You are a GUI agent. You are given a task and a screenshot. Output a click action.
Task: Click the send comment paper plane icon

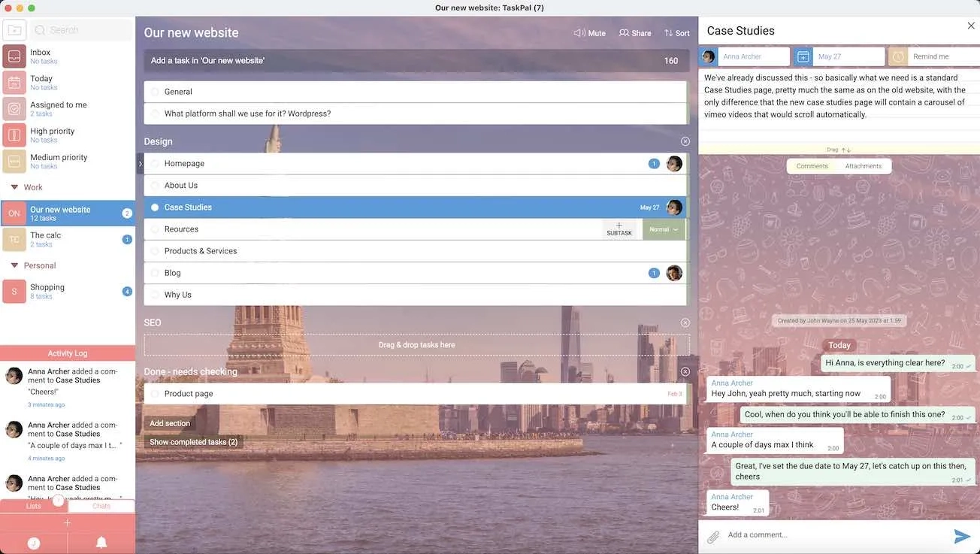pyautogui.click(x=961, y=536)
